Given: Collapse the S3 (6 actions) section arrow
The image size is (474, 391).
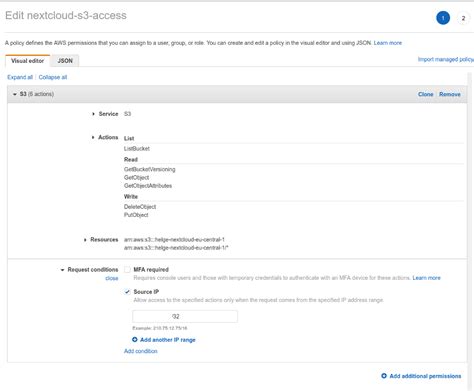Looking at the screenshot, I should point(15,94).
